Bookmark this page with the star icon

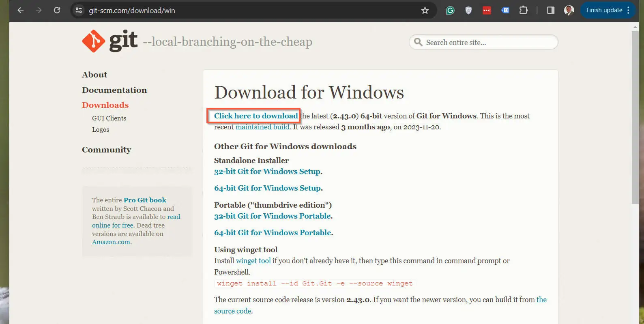pyautogui.click(x=425, y=10)
